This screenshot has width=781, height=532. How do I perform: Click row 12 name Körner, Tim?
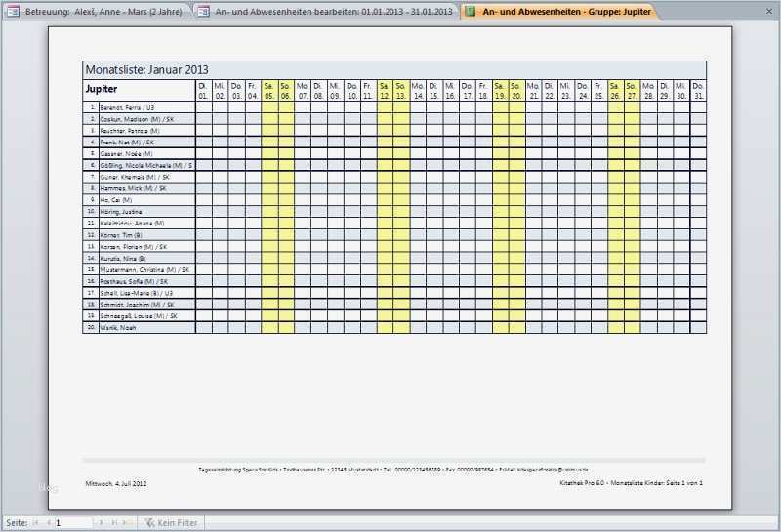point(121,235)
